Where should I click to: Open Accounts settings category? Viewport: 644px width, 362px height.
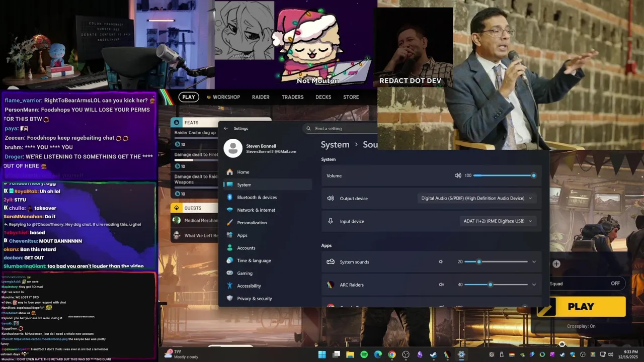click(x=268, y=248)
